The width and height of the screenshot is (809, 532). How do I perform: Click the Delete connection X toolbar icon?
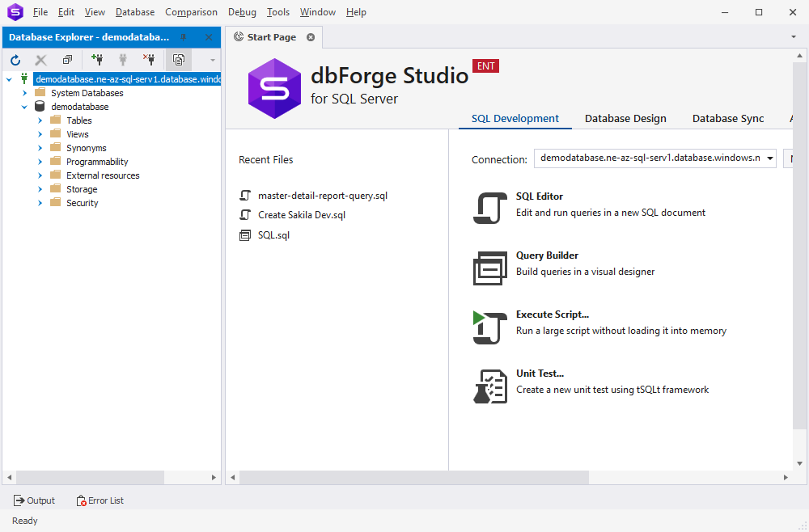40,61
